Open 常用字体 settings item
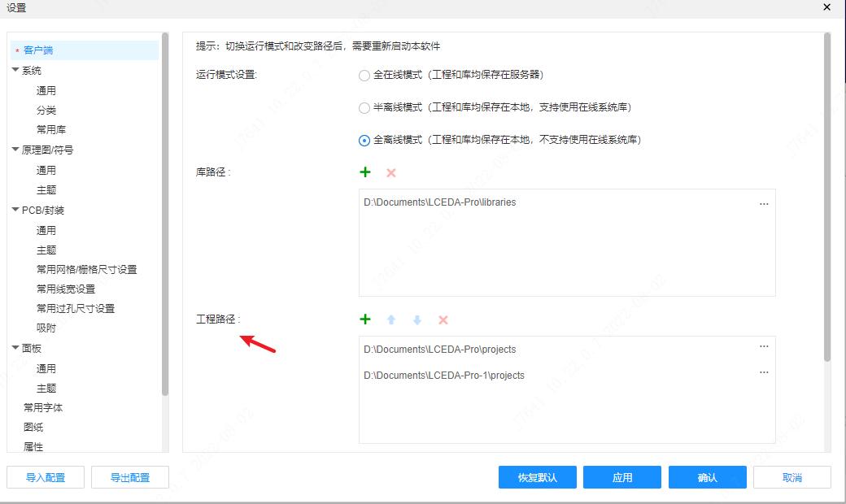The width and height of the screenshot is (846, 504). click(x=42, y=407)
